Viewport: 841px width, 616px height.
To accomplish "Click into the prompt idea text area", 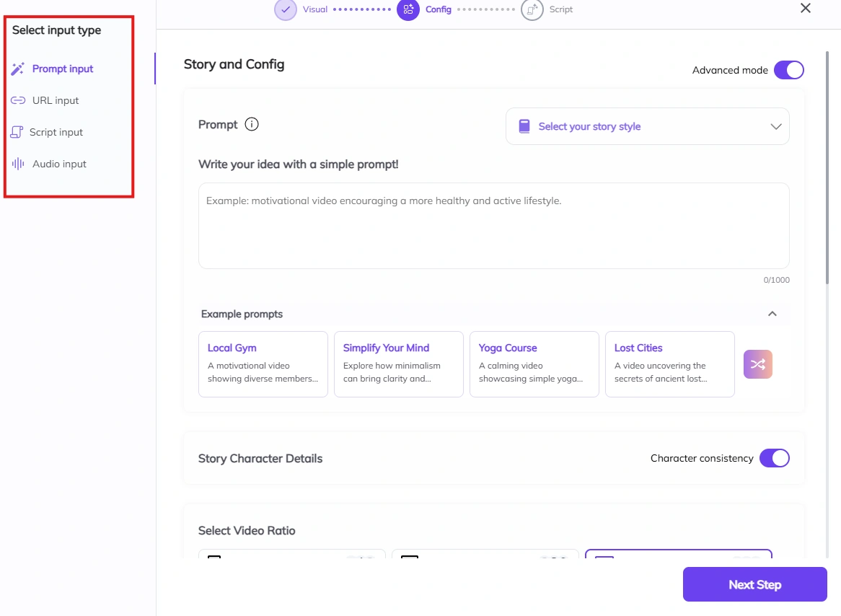I will (493, 226).
